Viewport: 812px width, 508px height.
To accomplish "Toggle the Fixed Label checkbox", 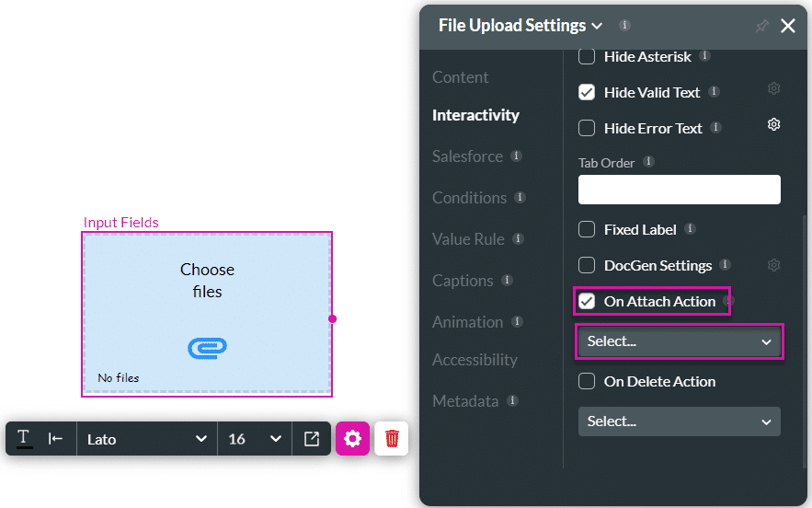I will click(587, 229).
